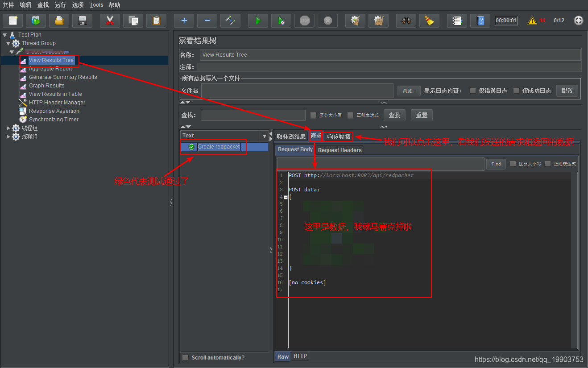Click the Open file folder icon
588x368 pixels.
[59, 21]
